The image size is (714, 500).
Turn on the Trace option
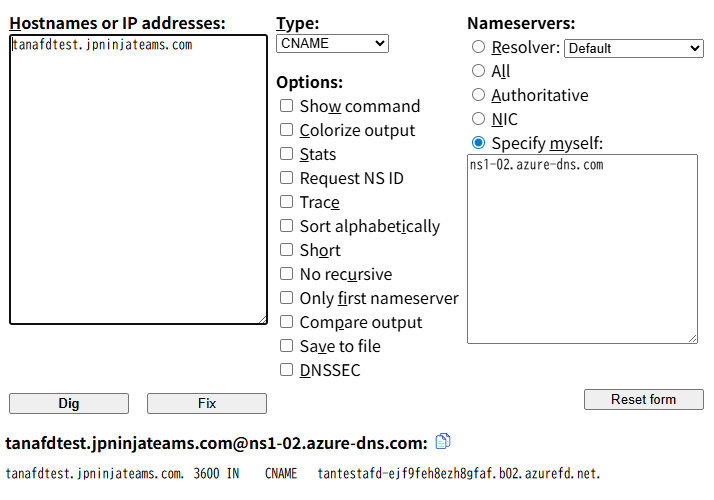click(286, 202)
